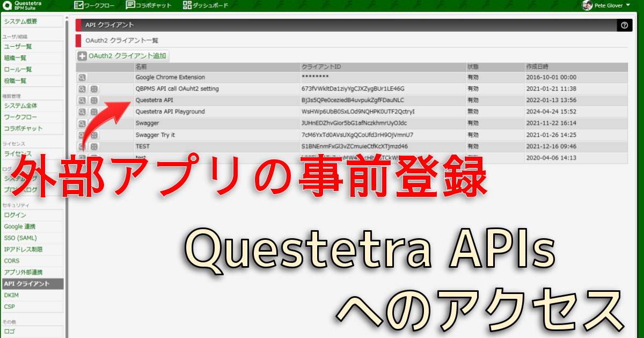Open the ダッシュボード menu
Image resolution: width=644 pixels, height=338 pixels.
[x=206, y=5]
